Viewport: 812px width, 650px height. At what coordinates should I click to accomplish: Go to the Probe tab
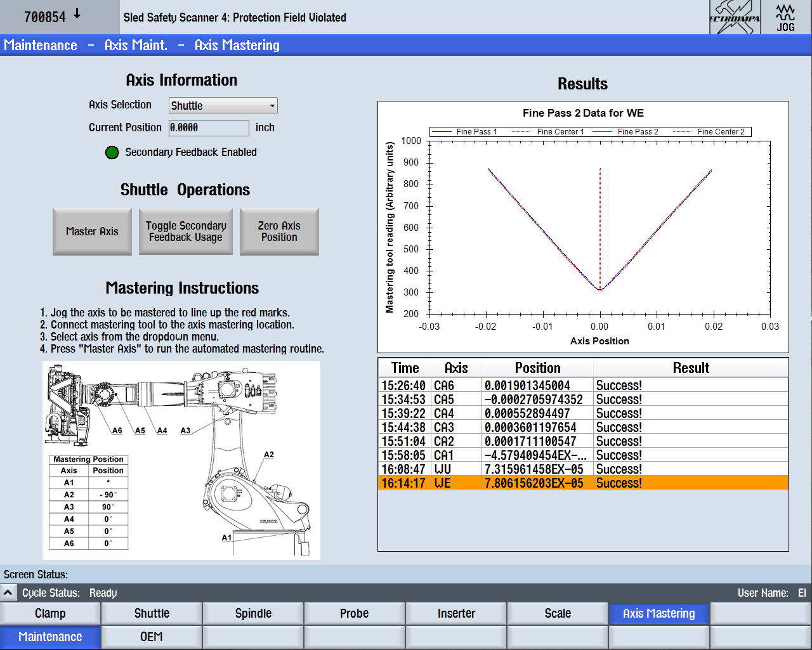tap(354, 613)
